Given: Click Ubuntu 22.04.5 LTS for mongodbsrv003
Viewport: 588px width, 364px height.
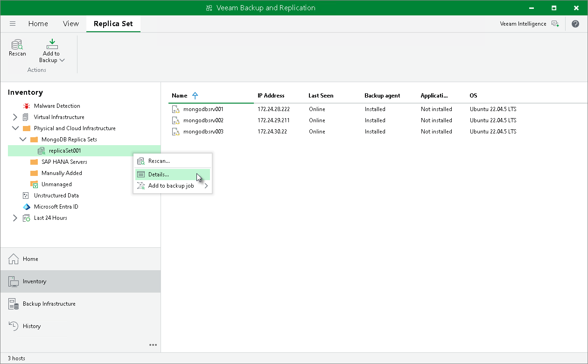Looking at the screenshot, I should click(x=493, y=132).
